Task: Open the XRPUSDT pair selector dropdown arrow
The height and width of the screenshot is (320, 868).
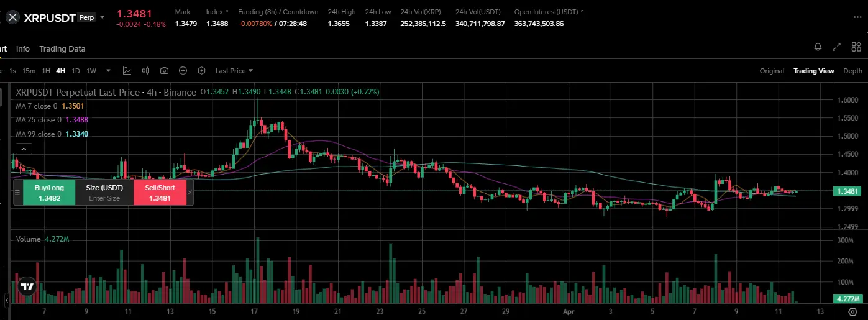Action: tap(102, 17)
